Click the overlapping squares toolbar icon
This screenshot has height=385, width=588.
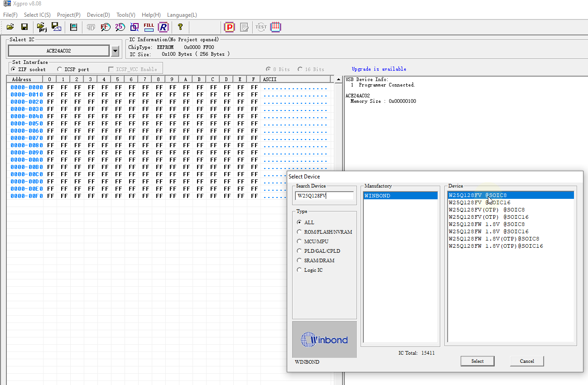tap(135, 27)
